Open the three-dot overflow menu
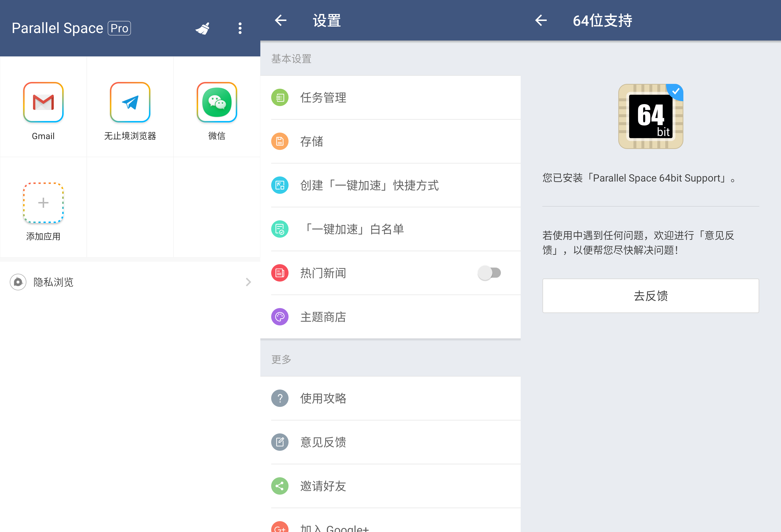 coord(240,29)
